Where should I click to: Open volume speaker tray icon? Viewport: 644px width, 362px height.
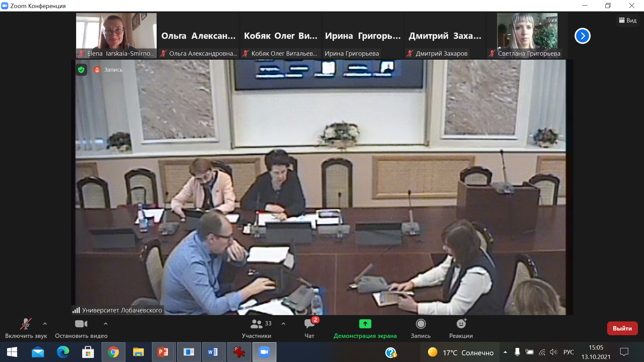pos(553,352)
